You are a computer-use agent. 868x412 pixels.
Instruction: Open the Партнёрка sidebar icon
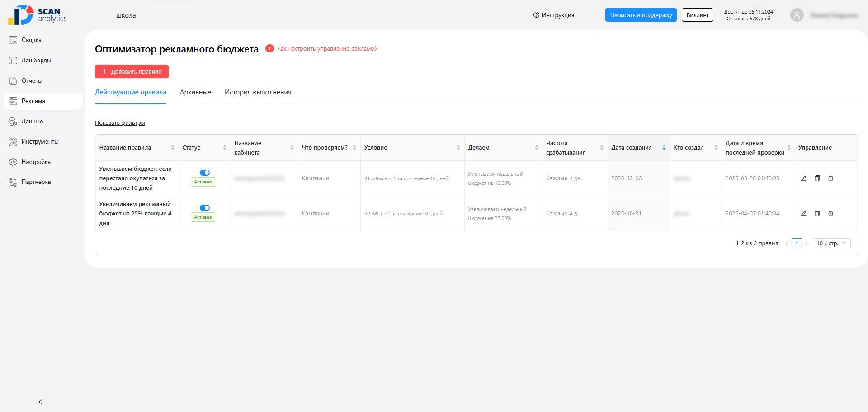tap(13, 182)
